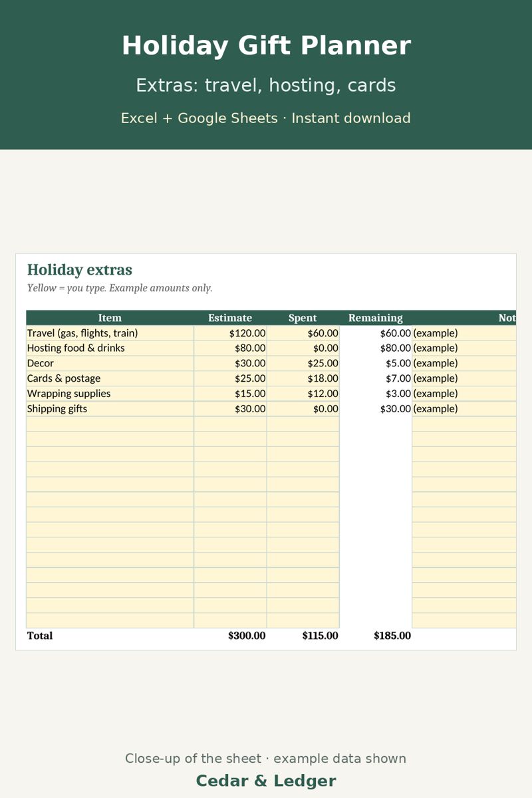Viewport: 532px width, 798px height.
Task: Click the $80.00 Hosting estimate cell
Action: [230, 348]
